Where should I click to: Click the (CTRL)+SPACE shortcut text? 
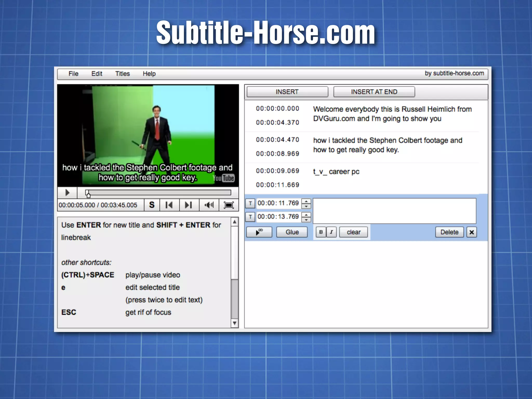point(88,275)
